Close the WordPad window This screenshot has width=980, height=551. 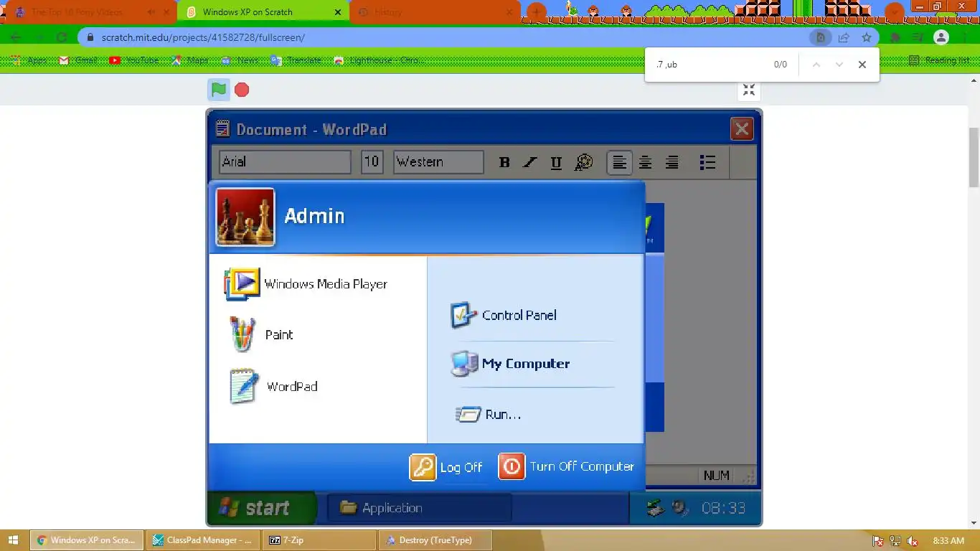(742, 128)
